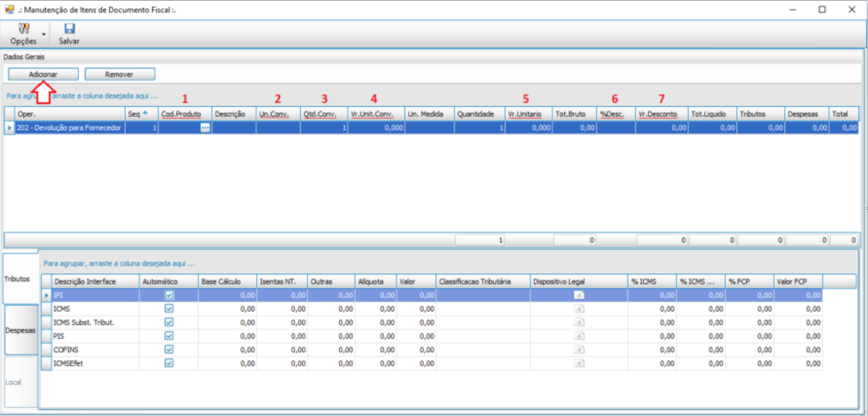Open Dispositivo Legal icon for ICMS Subst. Tribut. row

tap(579, 322)
